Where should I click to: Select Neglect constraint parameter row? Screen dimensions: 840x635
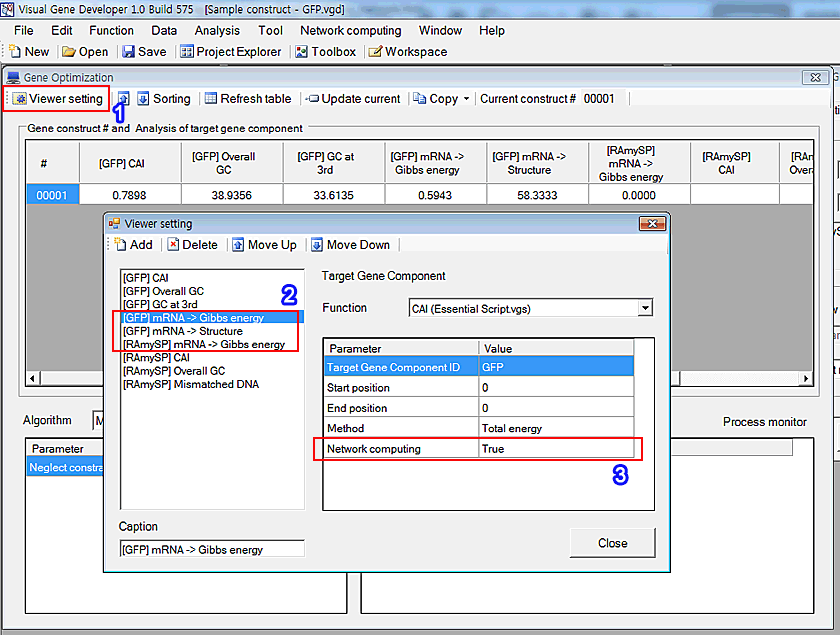(65, 467)
